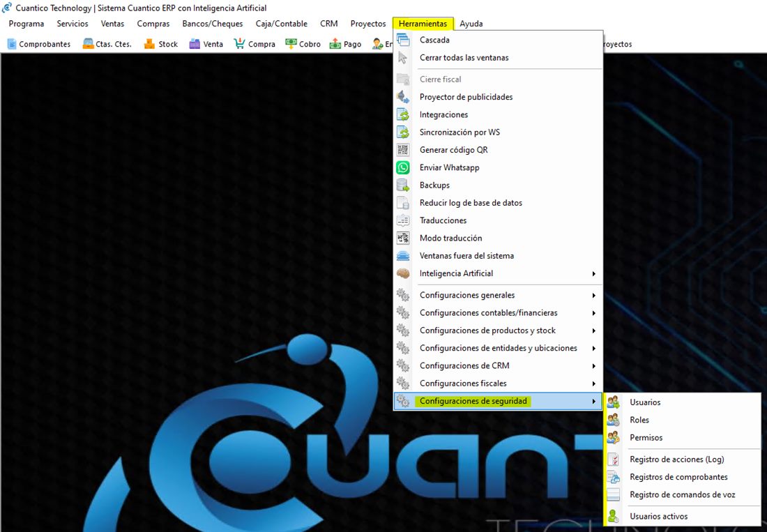Click the Inteligencia Artificial brain icon
767x532 pixels.
403,273
